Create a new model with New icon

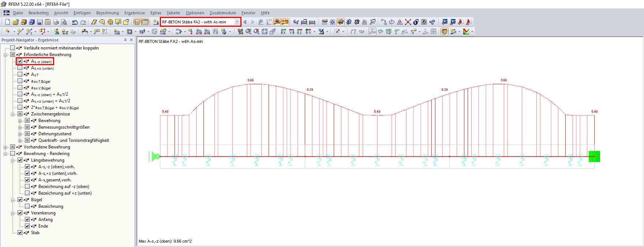coord(8,22)
